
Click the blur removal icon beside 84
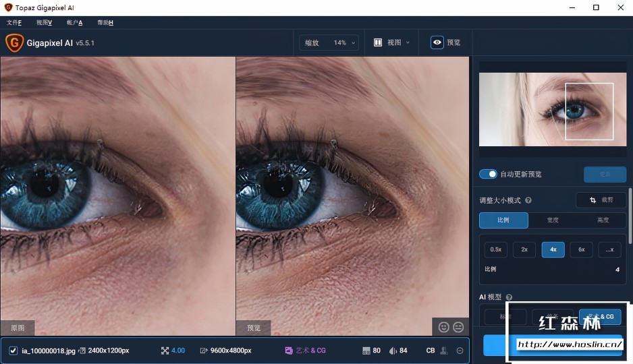coord(393,351)
